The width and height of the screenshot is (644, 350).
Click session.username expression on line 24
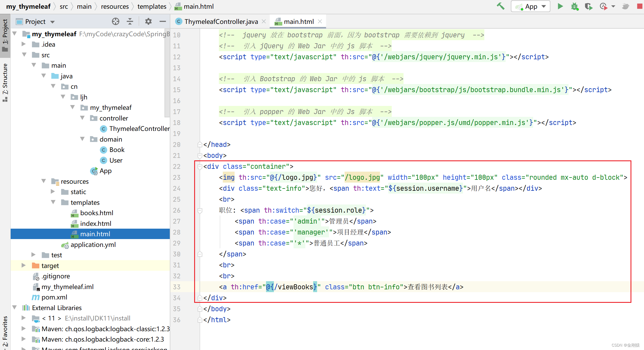pos(425,188)
